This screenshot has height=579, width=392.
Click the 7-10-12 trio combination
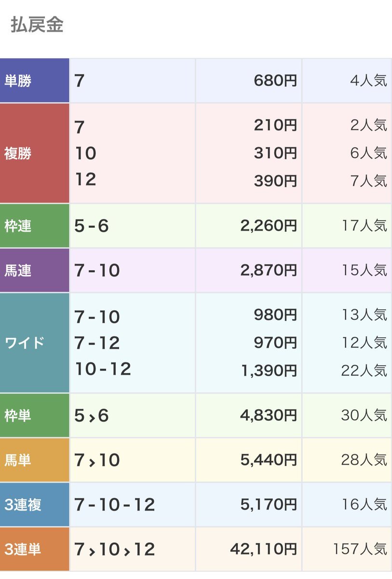pos(115,505)
